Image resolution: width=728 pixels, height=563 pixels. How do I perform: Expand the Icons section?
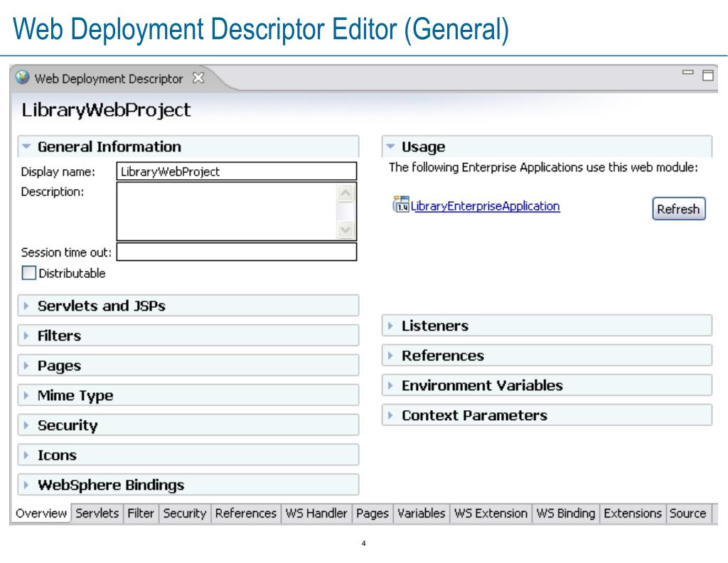(26, 456)
